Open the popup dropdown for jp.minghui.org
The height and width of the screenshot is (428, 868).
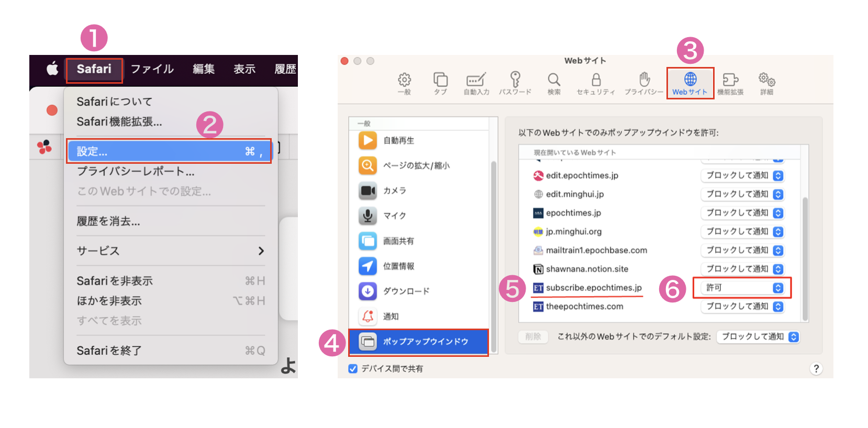pos(742,231)
